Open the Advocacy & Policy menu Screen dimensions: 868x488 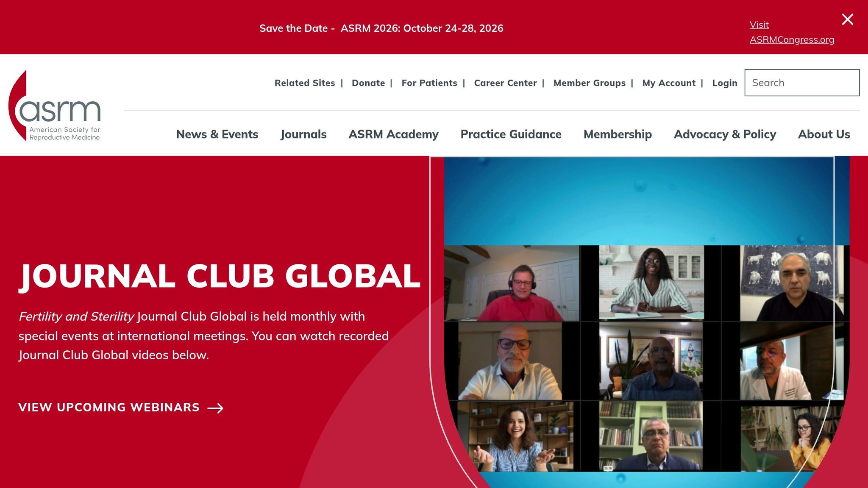click(x=725, y=134)
